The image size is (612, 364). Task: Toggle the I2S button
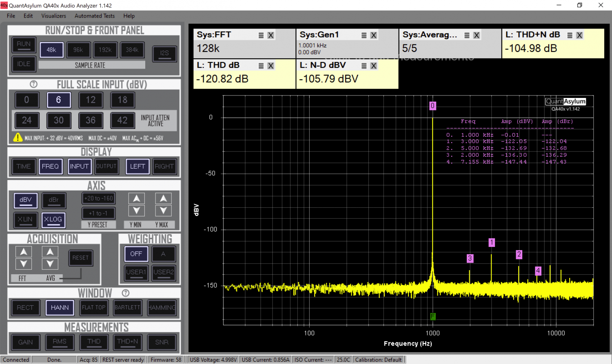[x=164, y=53]
